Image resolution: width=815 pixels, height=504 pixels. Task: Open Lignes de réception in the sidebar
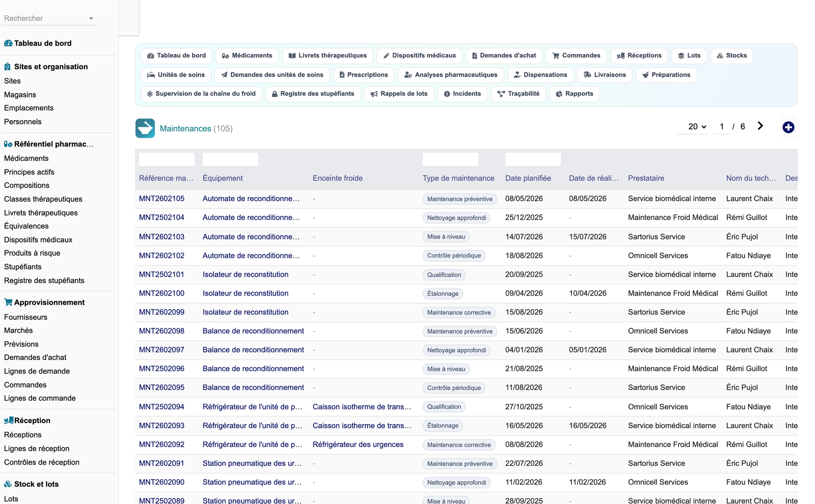pos(37,448)
